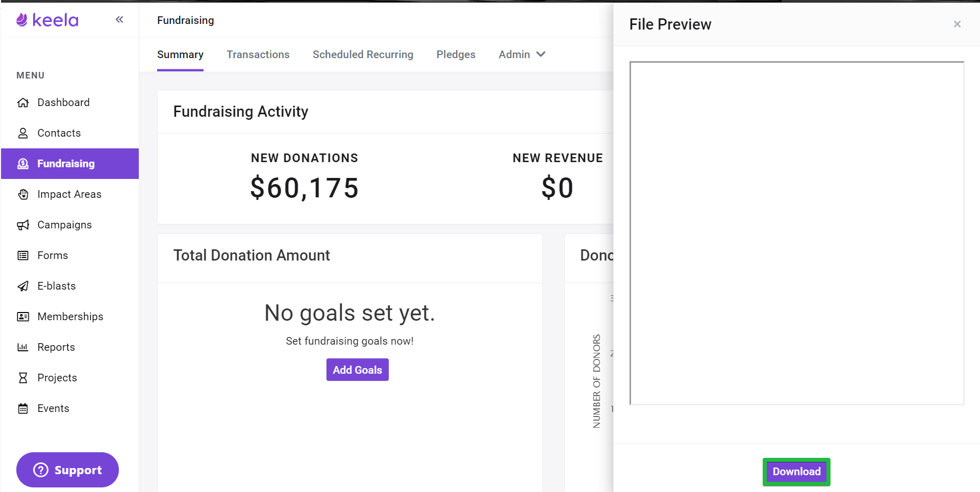Open Projects from the sidebar
Screen dimensions: 980x492
pyautogui.click(x=70, y=378)
